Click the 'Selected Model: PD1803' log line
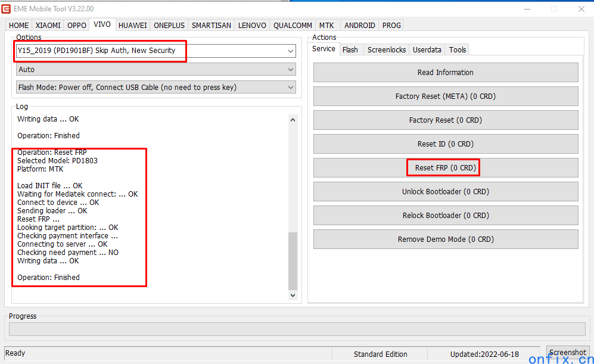 pos(57,161)
